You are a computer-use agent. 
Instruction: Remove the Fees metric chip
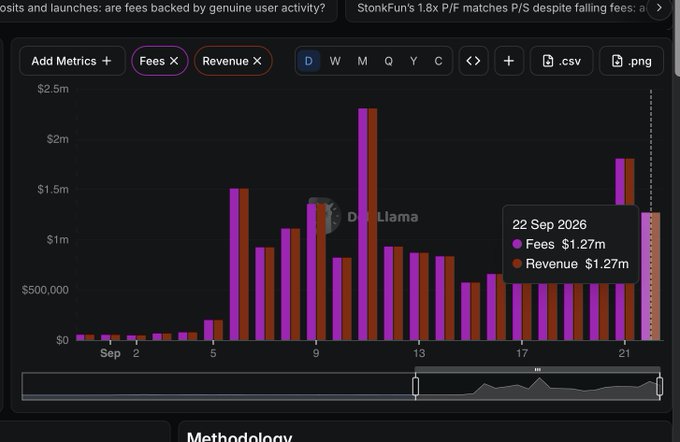tap(174, 61)
